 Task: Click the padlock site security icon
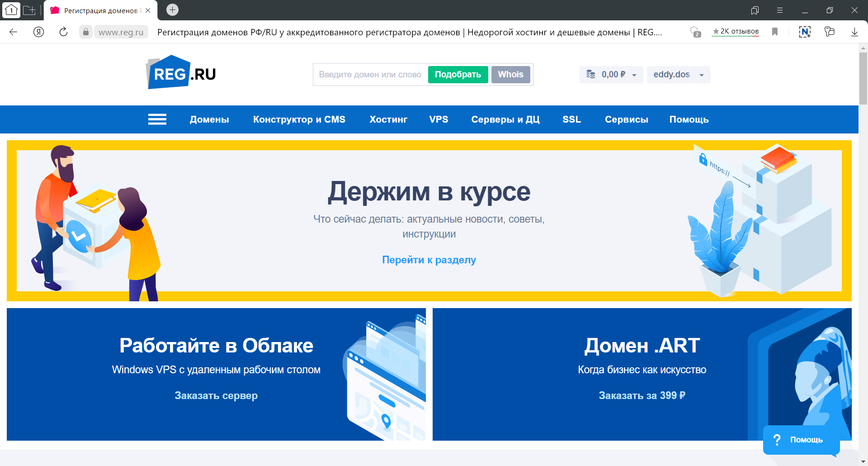86,32
